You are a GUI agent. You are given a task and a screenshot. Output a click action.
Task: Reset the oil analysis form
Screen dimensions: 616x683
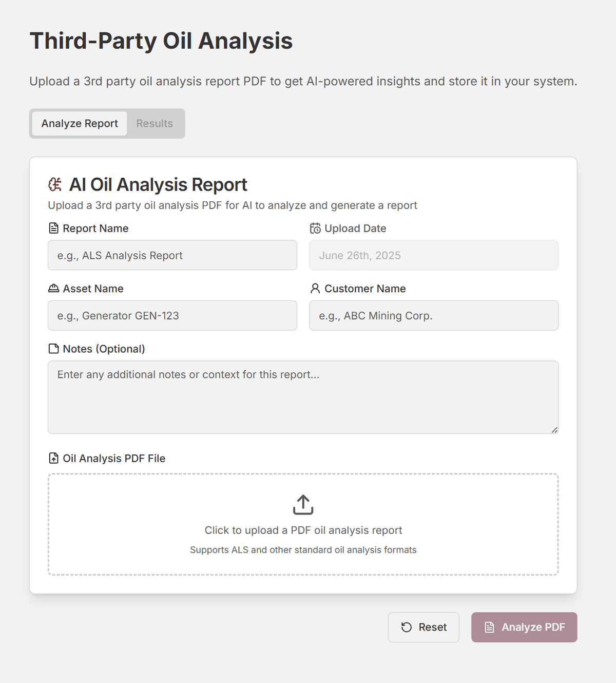[x=423, y=627]
